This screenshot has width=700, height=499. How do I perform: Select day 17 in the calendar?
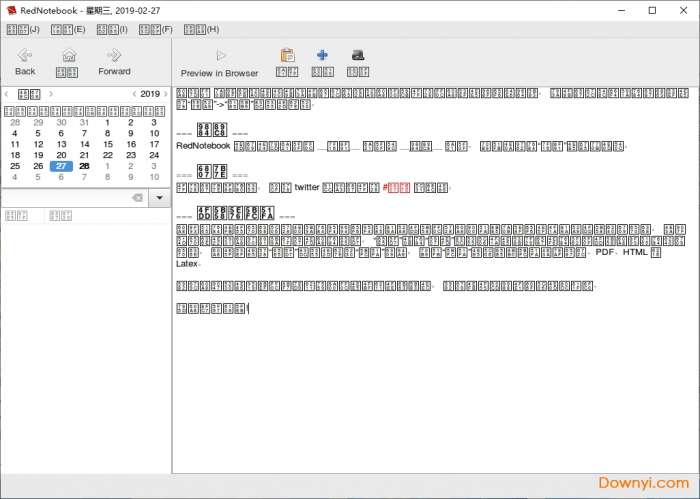[154, 144]
